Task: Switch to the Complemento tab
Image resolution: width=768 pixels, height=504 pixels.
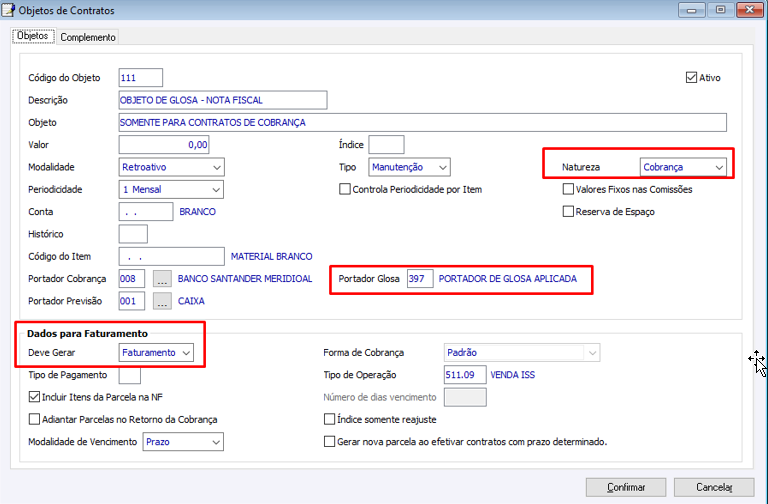Action: click(x=88, y=37)
